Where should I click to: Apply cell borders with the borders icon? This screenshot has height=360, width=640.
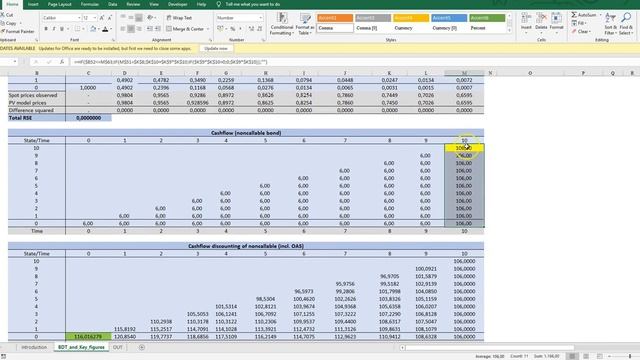click(78, 29)
